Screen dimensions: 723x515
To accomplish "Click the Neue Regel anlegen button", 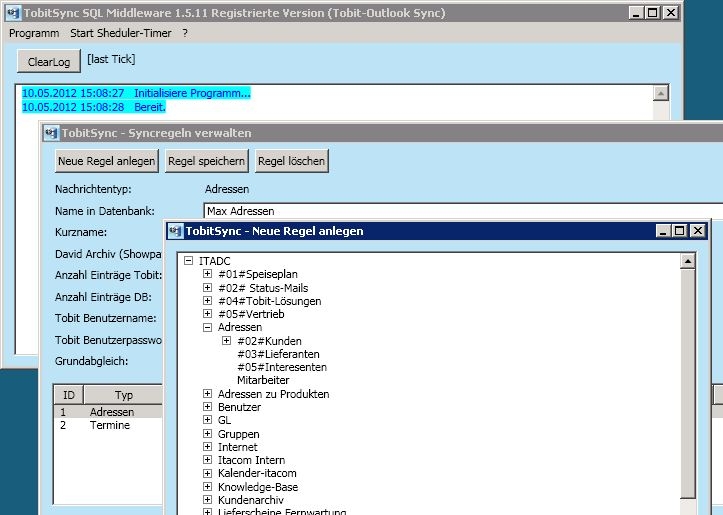I will click(x=107, y=161).
